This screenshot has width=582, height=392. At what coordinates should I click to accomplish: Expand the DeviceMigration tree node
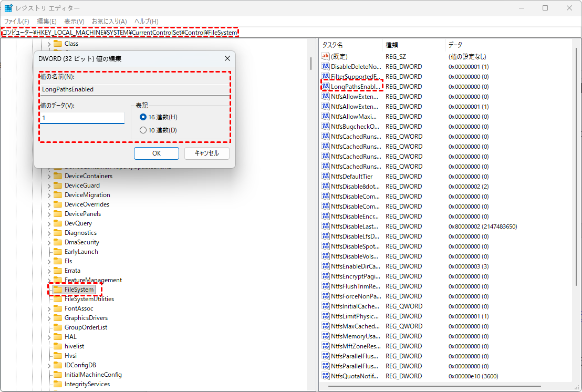pos(49,195)
